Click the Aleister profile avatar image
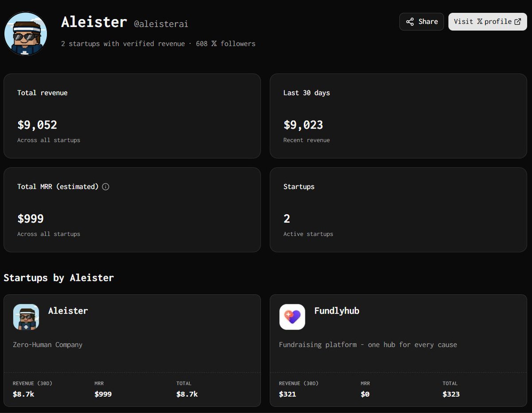 pyautogui.click(x=25, y=34)
